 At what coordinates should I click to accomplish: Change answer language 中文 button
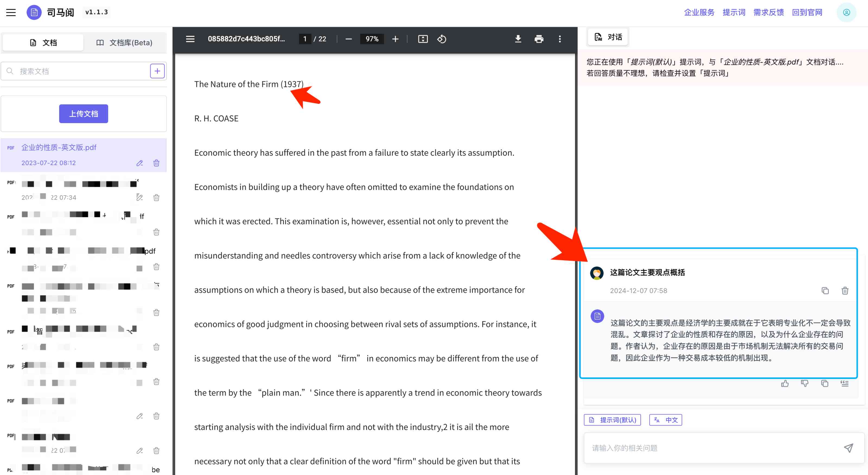(x=665, y=420)
